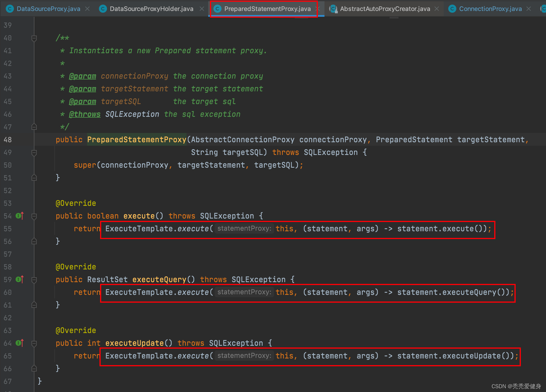Click the first @param tag on line 43
The width and height of the screenshot is (546, 392).
coord(82,76)
